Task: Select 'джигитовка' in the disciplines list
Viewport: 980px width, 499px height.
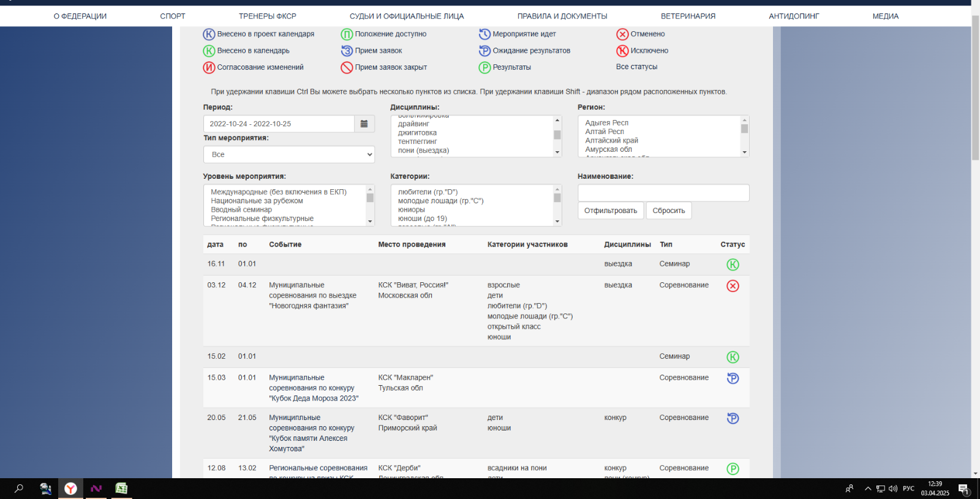Action: point(417,133)
